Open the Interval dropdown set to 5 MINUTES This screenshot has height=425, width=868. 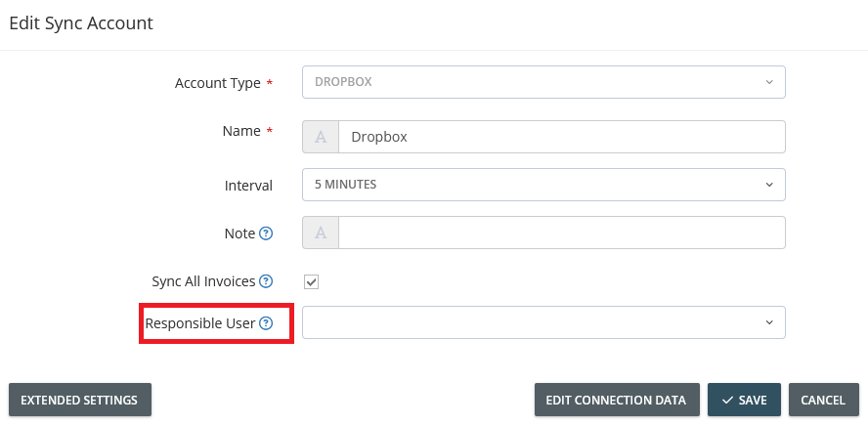tap(543, 185)
